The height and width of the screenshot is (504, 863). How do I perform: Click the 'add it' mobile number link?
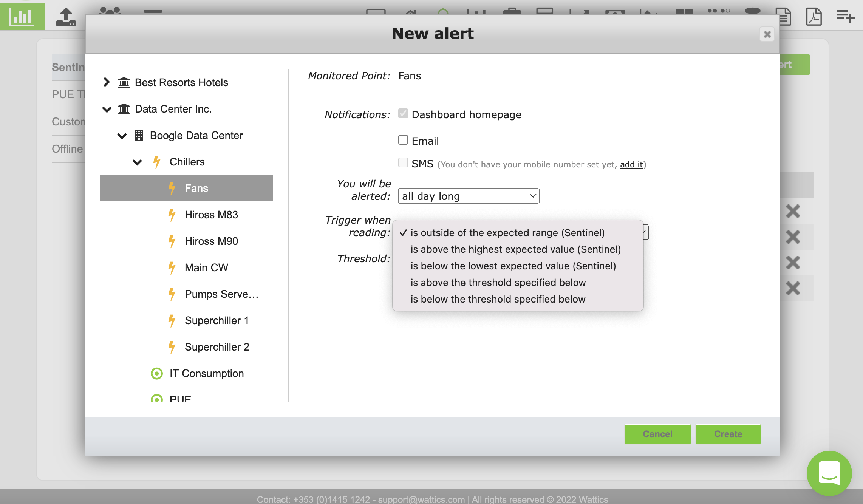click(x=631, y=164)
